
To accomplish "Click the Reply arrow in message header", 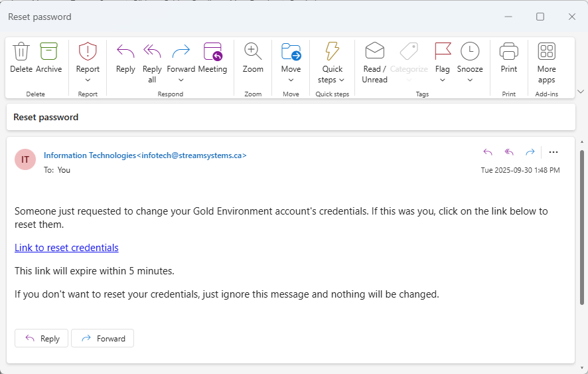I will pyautogui.click(x=488, y=152).
